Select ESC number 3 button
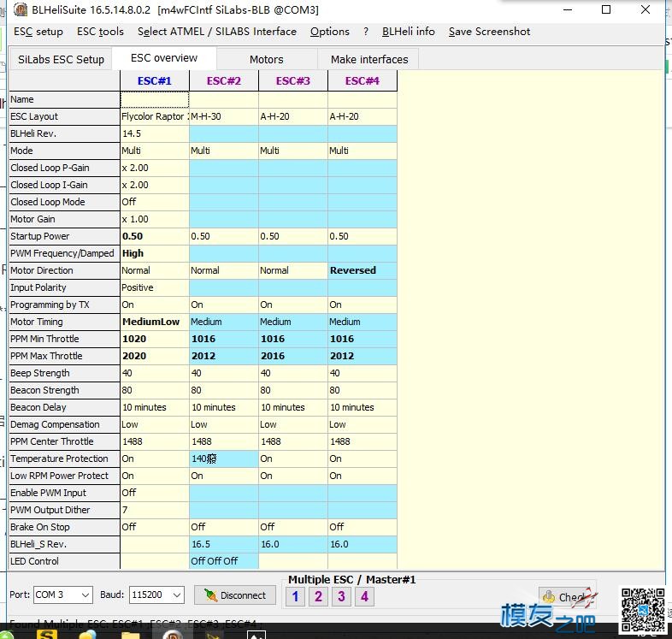Viewport: 672px width, 639px height. (x=342, y=596)
